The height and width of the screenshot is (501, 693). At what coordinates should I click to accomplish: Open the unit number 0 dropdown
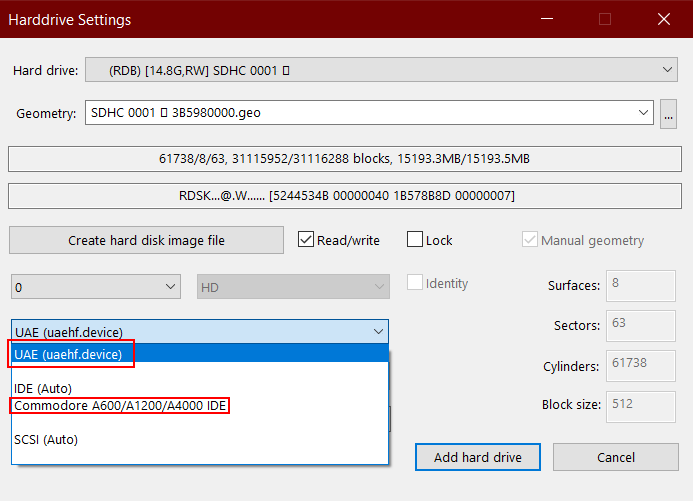[96, 287]
